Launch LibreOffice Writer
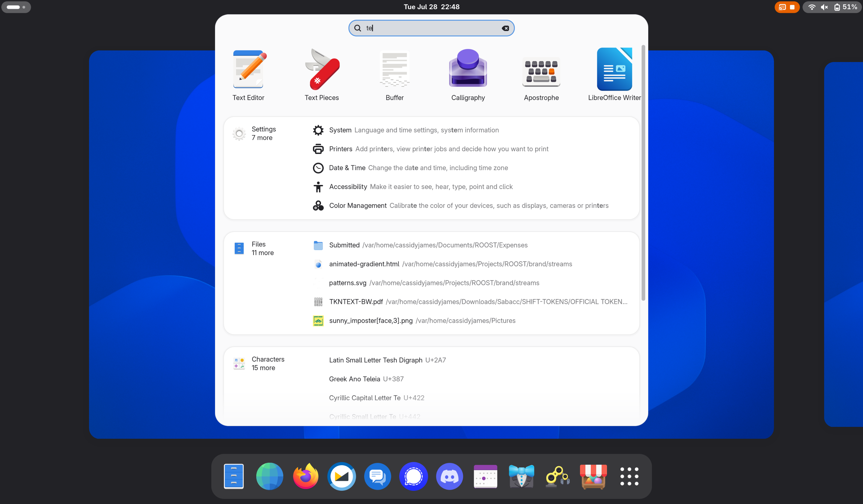The image size is (863, 504). point(614,75)
